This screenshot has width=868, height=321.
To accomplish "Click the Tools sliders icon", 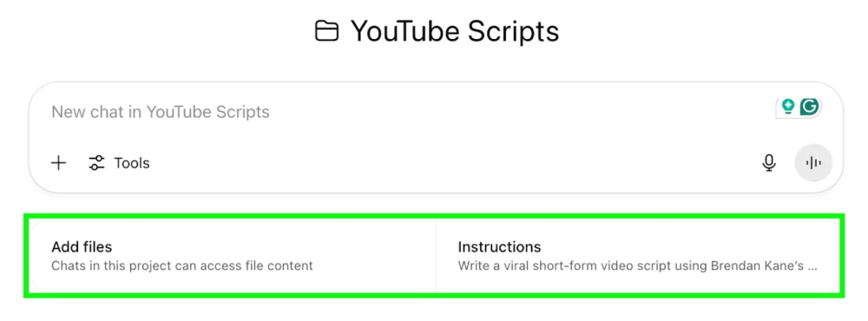I will point(97,163).
